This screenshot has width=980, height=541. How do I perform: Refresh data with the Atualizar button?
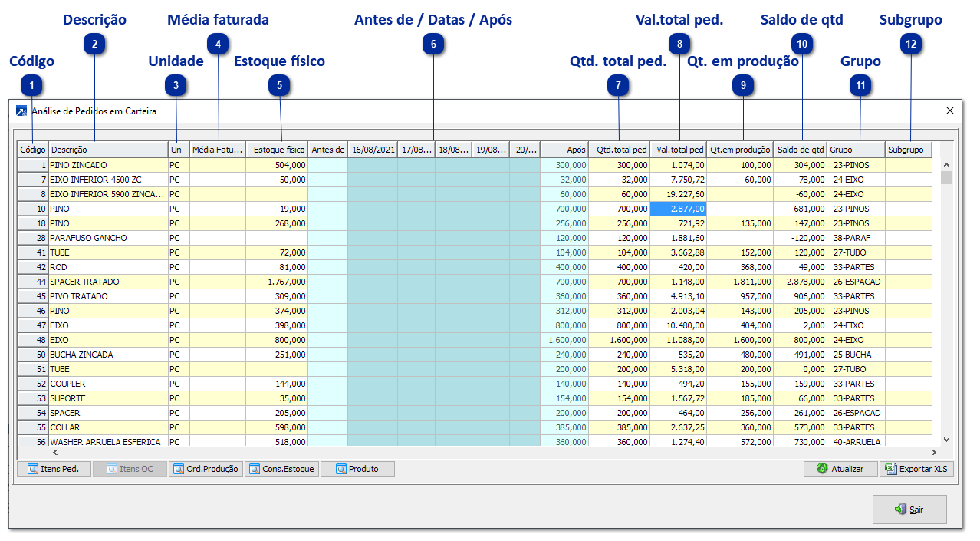[840, 469]
